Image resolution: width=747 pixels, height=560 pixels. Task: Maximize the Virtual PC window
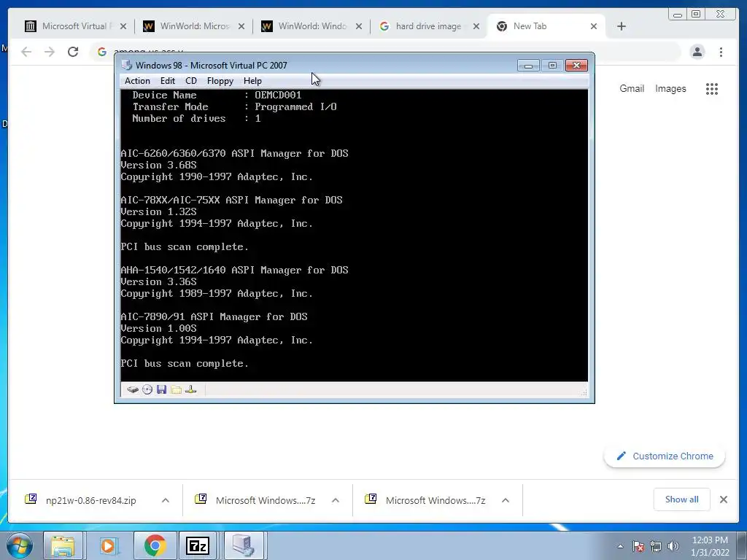(x=552, y=65)
